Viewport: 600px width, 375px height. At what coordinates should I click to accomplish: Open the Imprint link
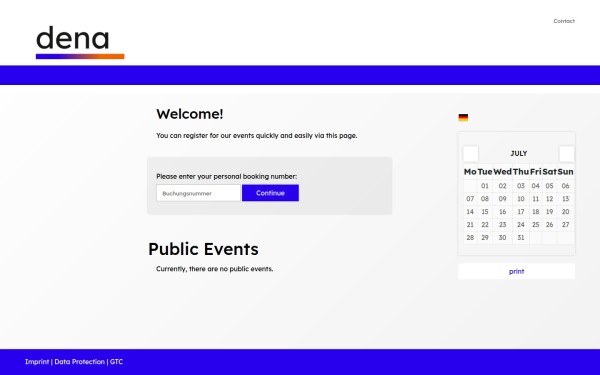(37, 362)
